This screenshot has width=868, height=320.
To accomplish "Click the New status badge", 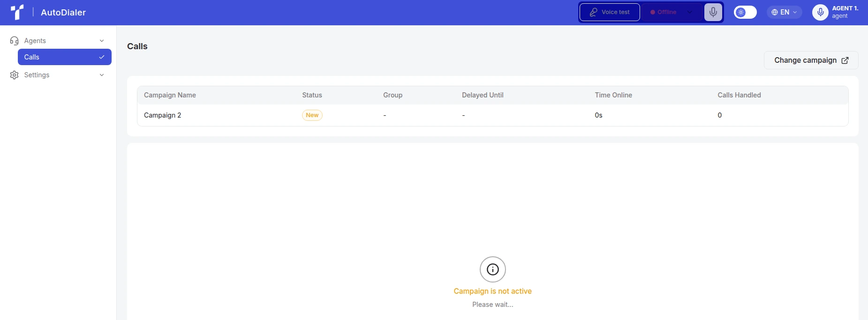I will pyautogui.click(x=312, y=115).
